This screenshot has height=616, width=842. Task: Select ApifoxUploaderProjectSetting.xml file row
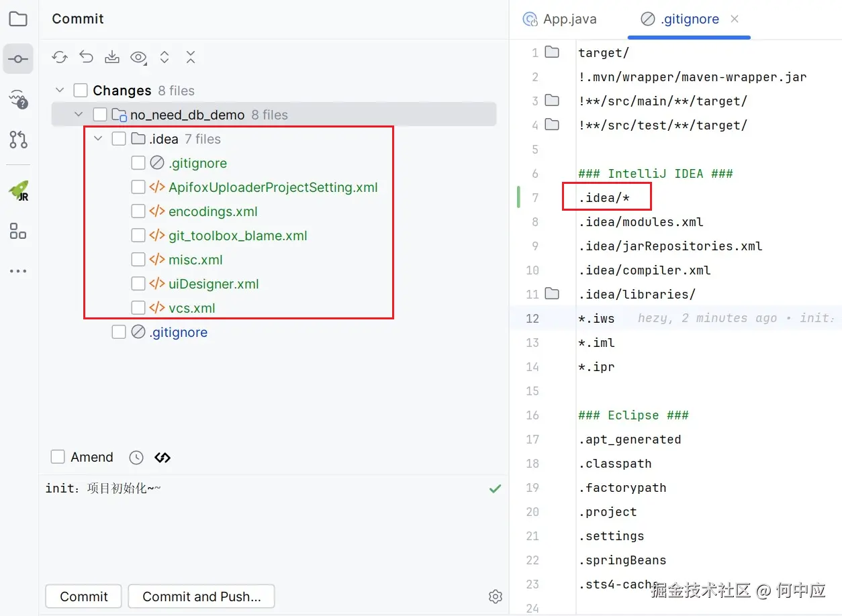[x=273, y=187]
